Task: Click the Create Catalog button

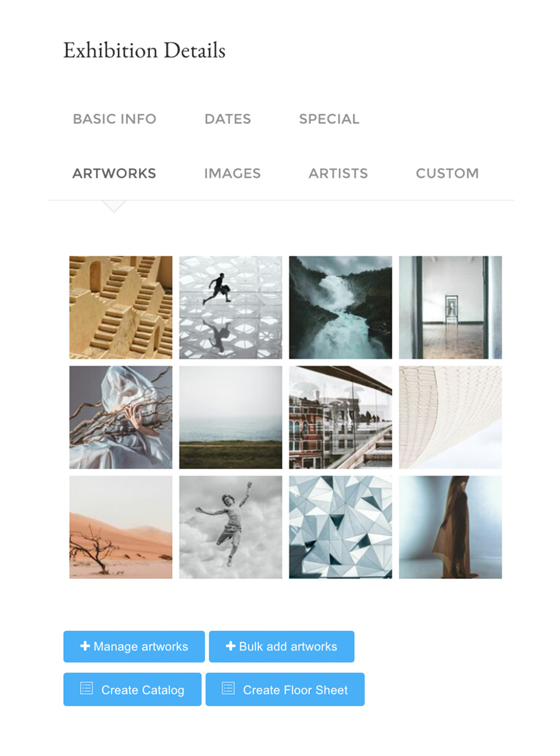Action: click(x=132, y=689)
